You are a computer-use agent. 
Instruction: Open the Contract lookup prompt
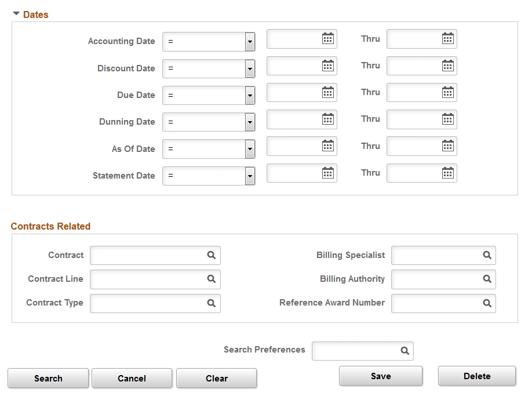pos(213,255)
